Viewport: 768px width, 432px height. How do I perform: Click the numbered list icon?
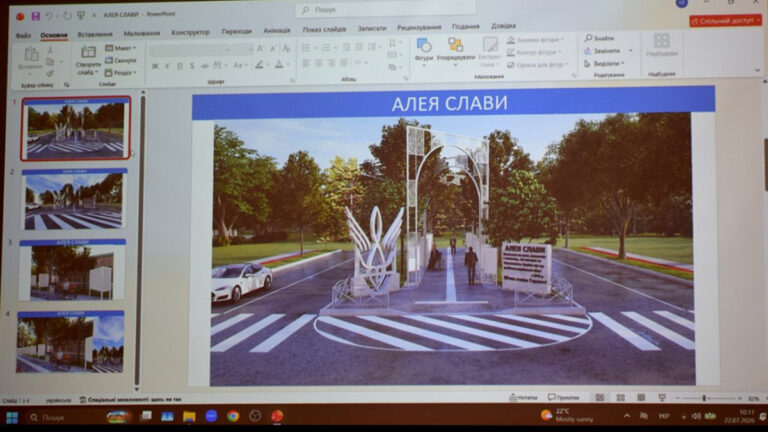click(x=326, y=48)
